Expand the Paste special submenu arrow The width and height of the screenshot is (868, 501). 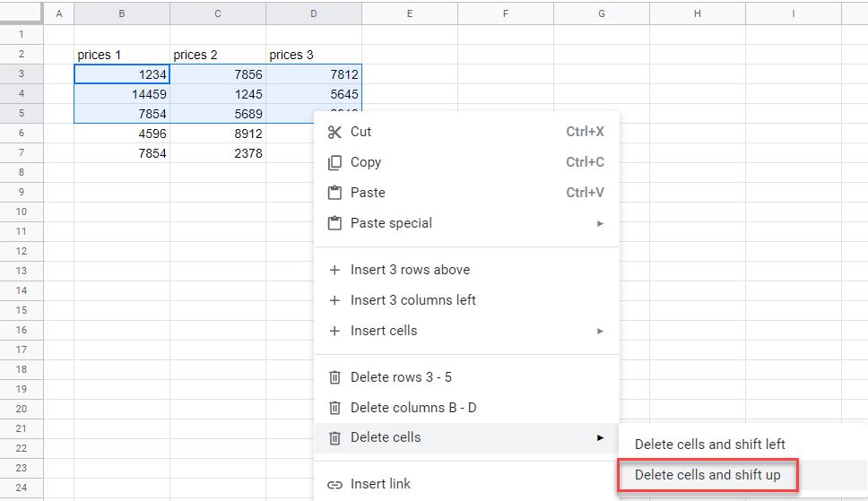(x=600, y=223)
